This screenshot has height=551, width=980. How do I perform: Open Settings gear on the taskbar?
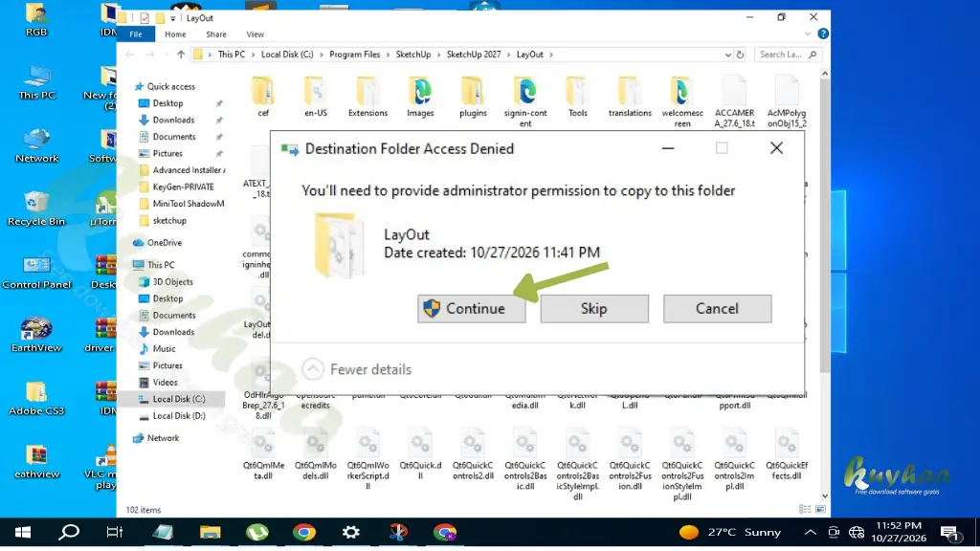click(x=350, y=532)
